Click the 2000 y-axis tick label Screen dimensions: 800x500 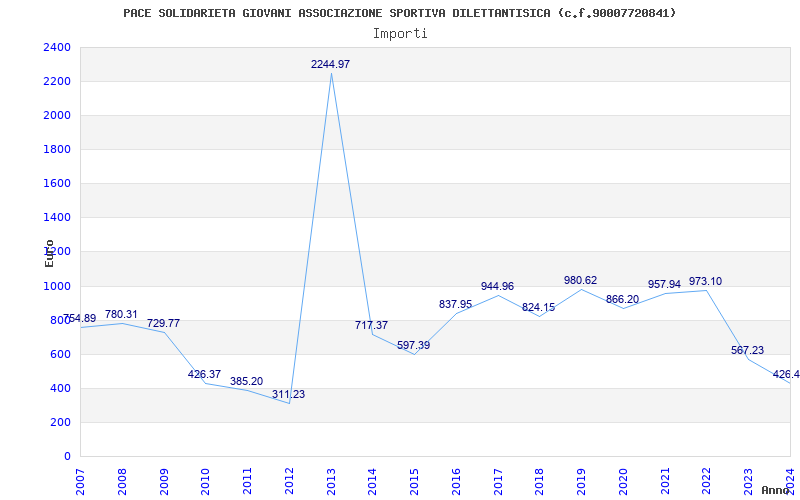[x=57, y=115]
